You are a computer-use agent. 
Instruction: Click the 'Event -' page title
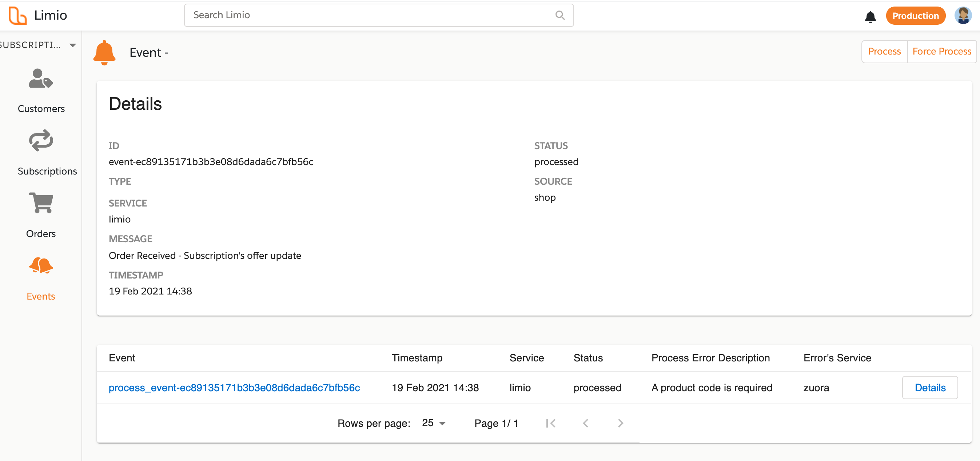[x=149, y=52]
